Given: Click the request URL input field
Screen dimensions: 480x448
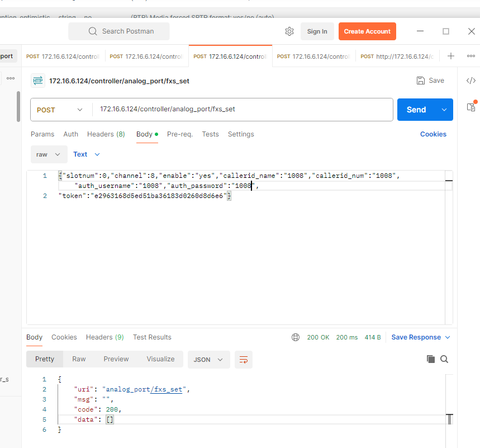Looking at the screenshot, I should tap(243, 110).
